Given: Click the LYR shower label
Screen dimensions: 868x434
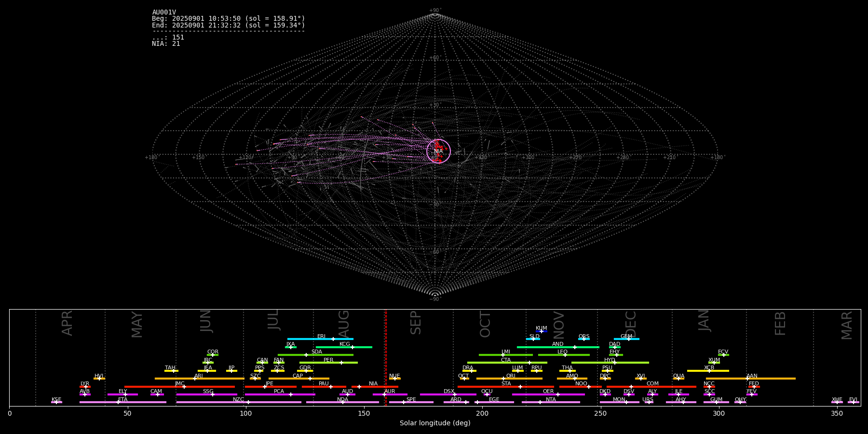Looking at the screenshot, I should point(85,383).
